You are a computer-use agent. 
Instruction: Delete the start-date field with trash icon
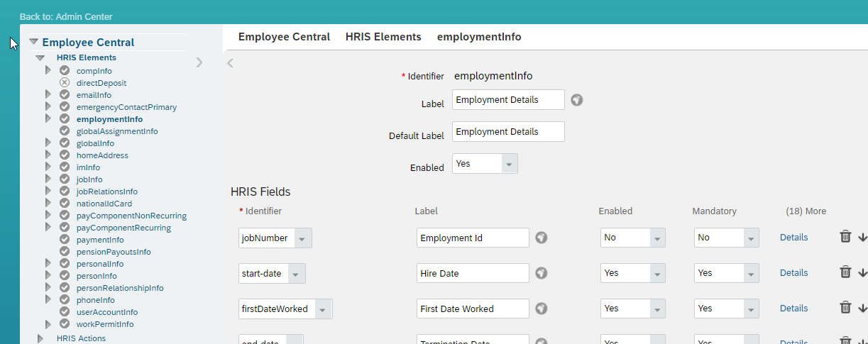tap(845, 272)
